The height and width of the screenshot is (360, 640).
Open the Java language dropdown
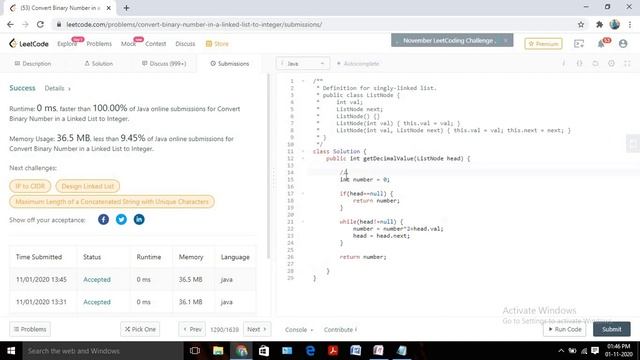302,64
